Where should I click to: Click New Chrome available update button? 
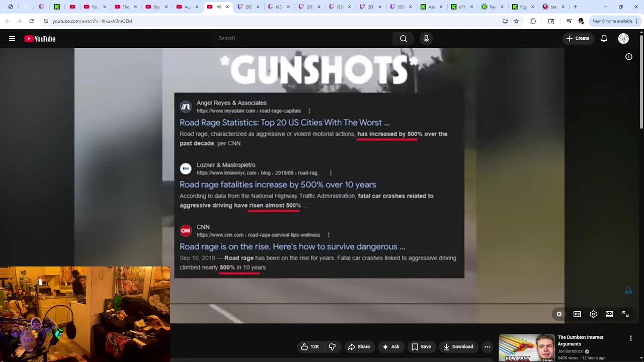tap(612, 21)
